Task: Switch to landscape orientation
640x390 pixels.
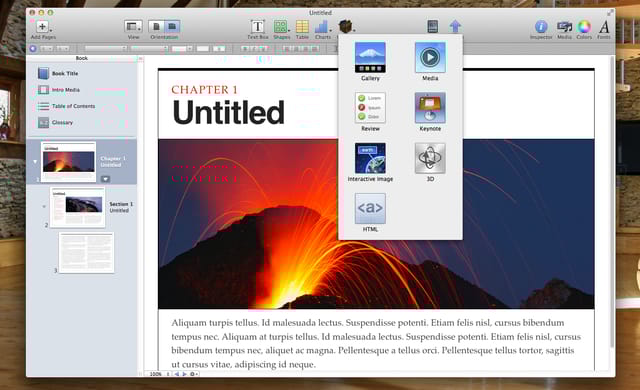Action: click(172, 27)
